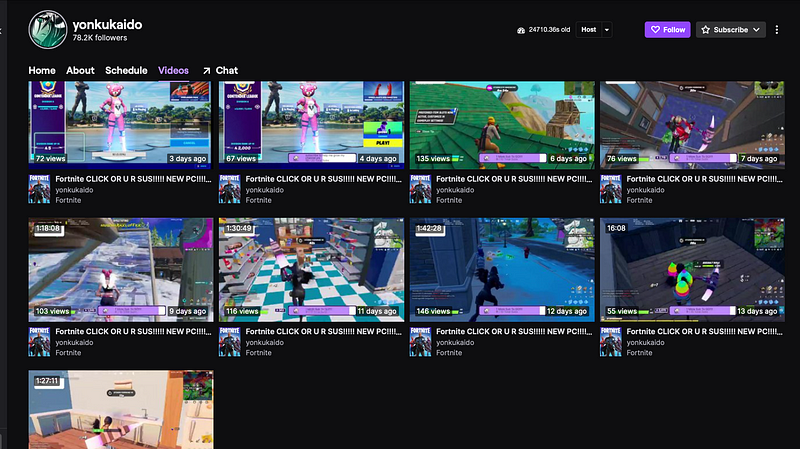Viewport: 800px width, 449px height.
Task: Play the 1:18:08 video thumbnail
Action: pos(121,270)
